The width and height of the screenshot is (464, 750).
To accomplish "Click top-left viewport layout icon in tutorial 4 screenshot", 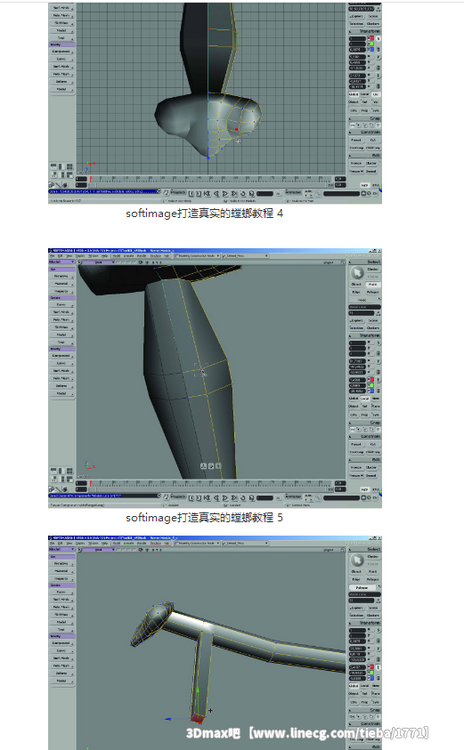I will (54, 166).
